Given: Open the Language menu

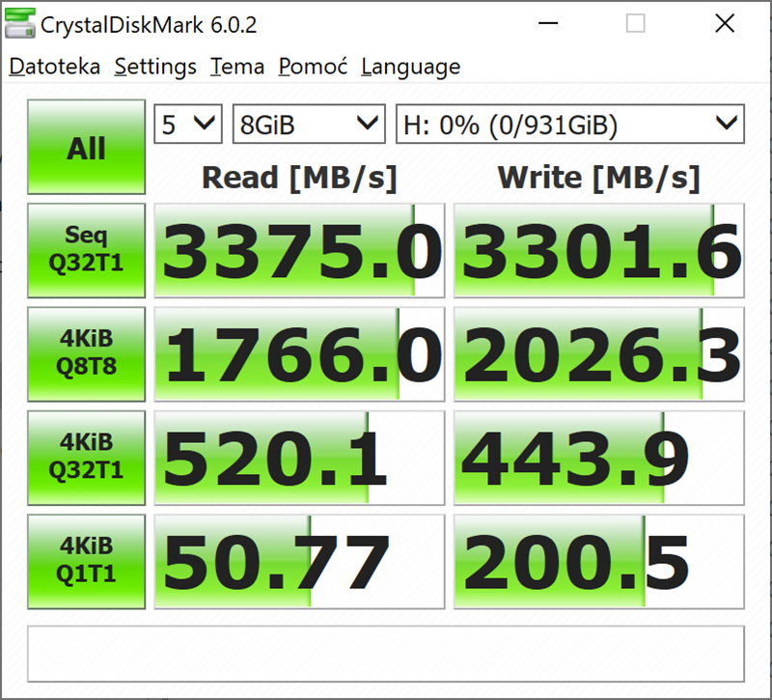Looking at the screenshot, I should [410, 67].
